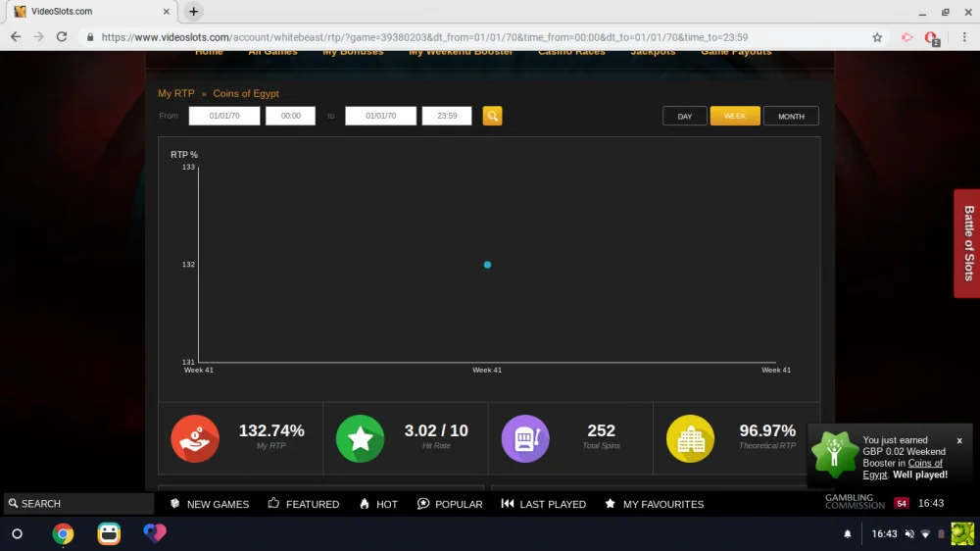Image resolution: width=980 pixels, height=551 pixels.
Task: Open the yellow face app on shelf
Action: [109, 533]
